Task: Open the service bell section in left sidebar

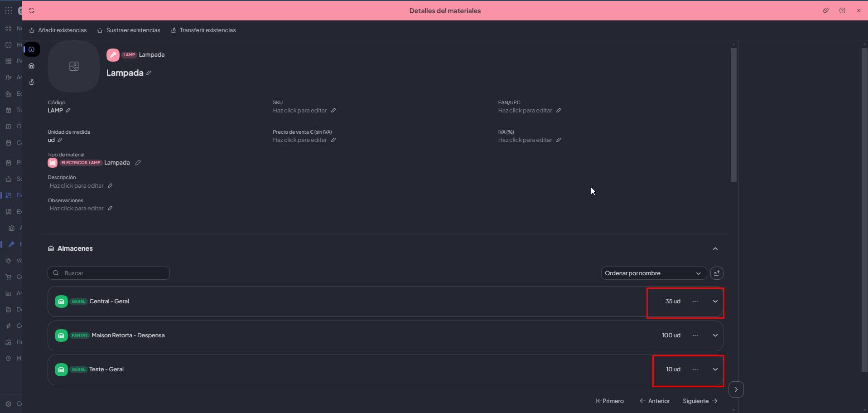Action: 8,179
